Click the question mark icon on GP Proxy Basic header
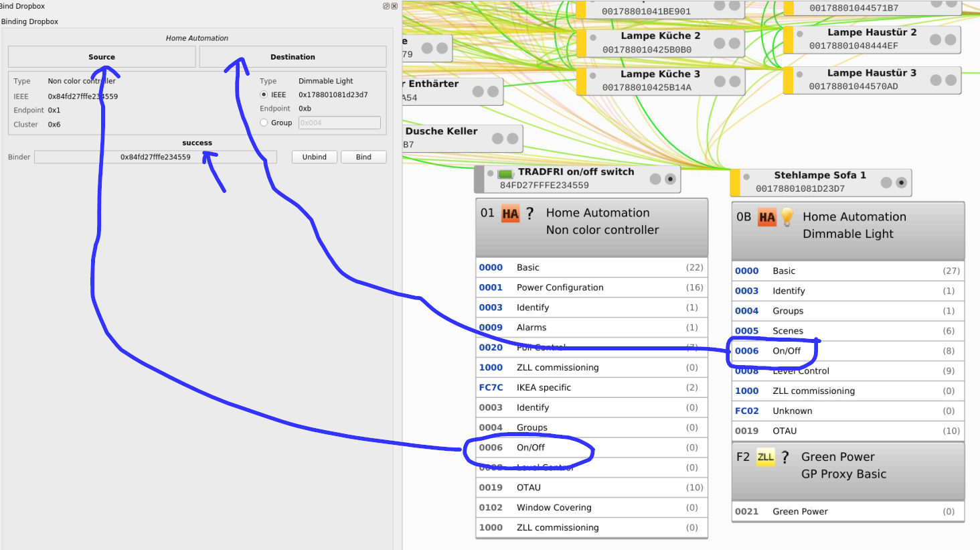Viewport: 980px width, 550px height. point(785,457)
